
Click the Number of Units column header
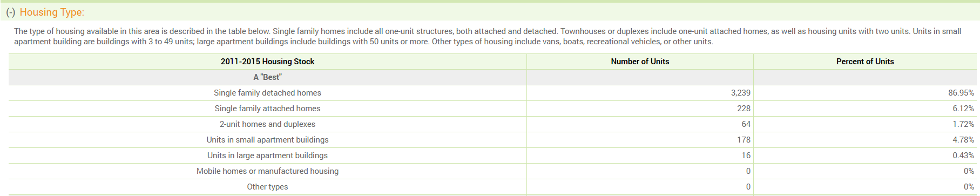pyautogui.click(x=640, y=62)
